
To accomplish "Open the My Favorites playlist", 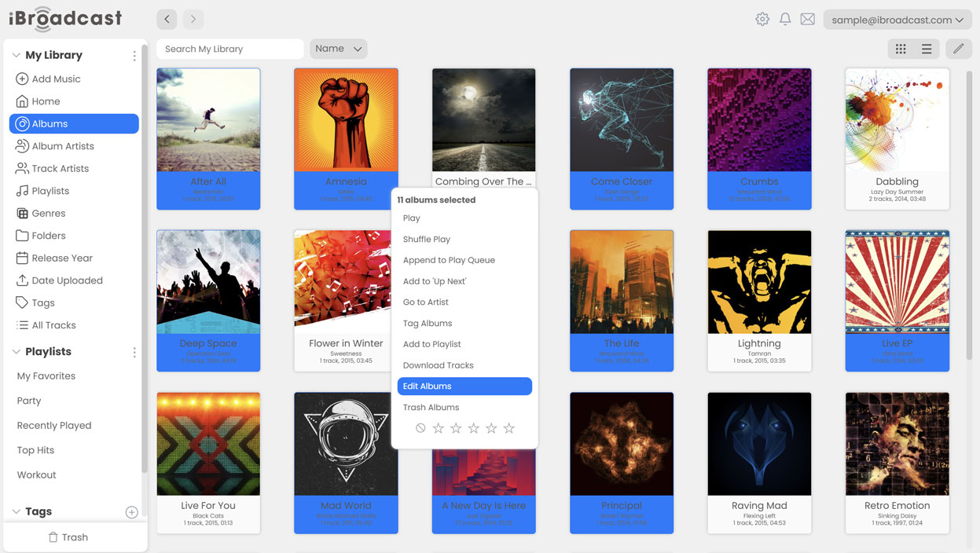I will point(46,376).
